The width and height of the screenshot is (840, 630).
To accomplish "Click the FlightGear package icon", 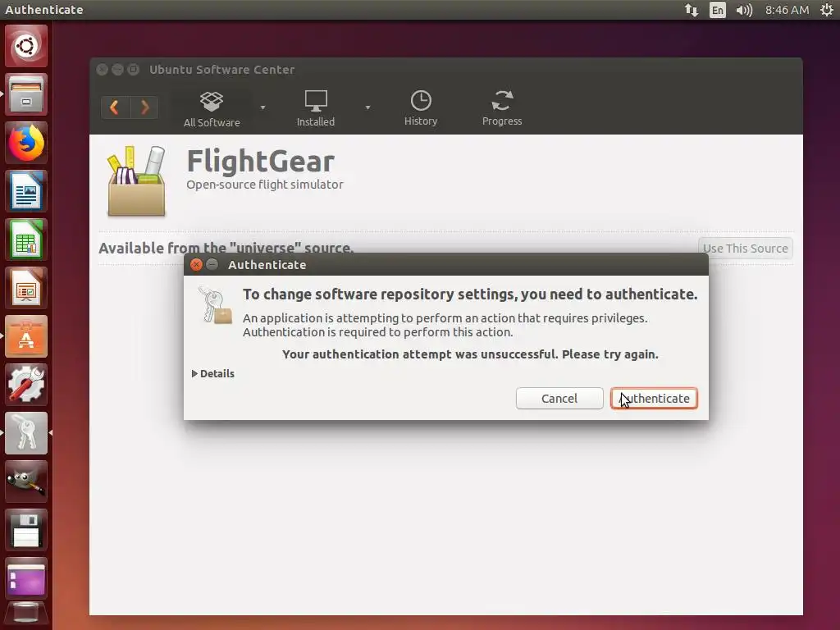I will (x=136, y=181).
